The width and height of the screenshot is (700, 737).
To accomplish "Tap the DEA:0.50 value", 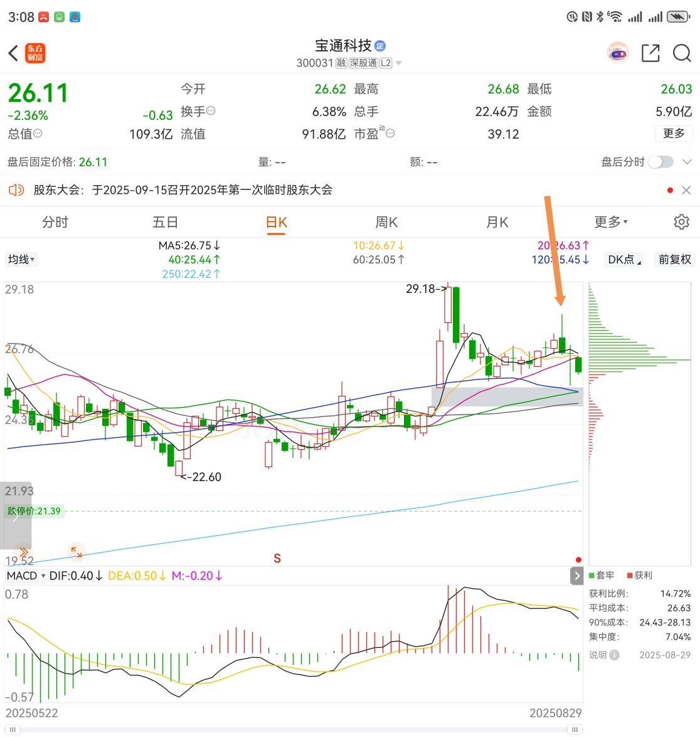I will pyautogui.click(x=137, y=576).
